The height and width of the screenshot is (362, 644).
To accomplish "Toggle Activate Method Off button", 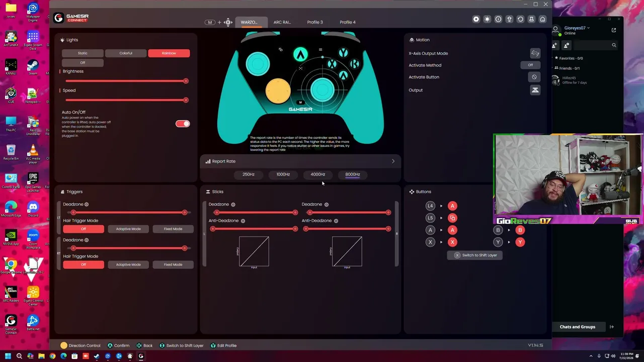I will click(x=530, y=65).
